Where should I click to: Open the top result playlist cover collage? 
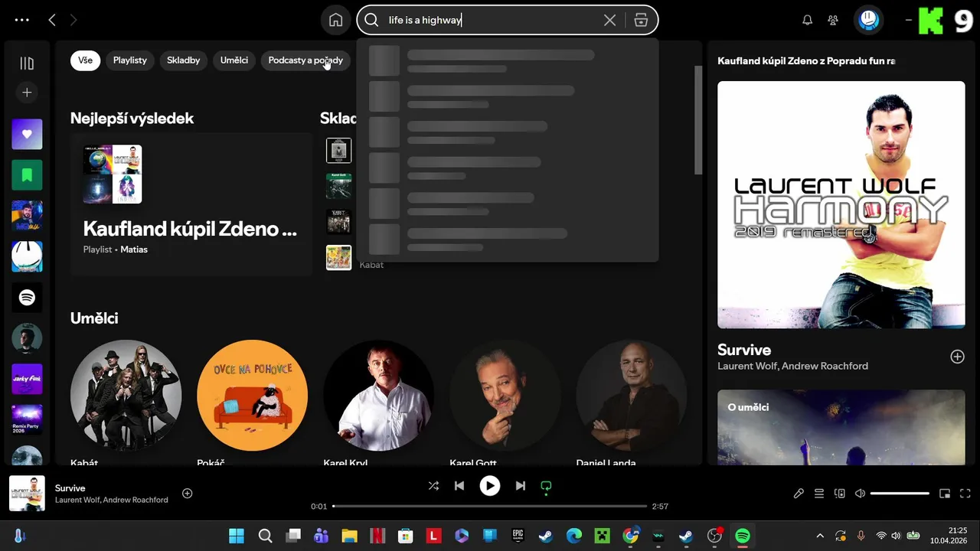point(113,174)
